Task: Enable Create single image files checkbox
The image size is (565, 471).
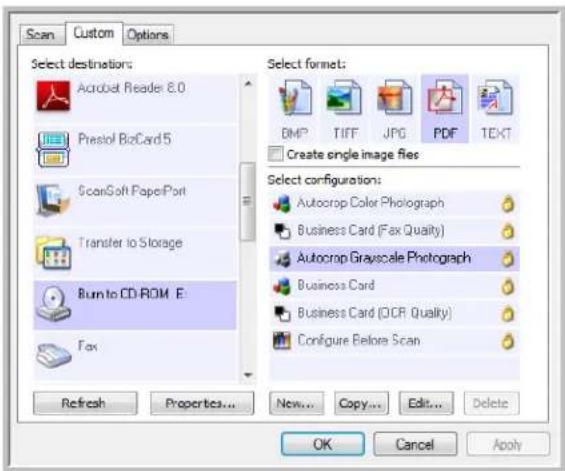Action: [276, 154]
